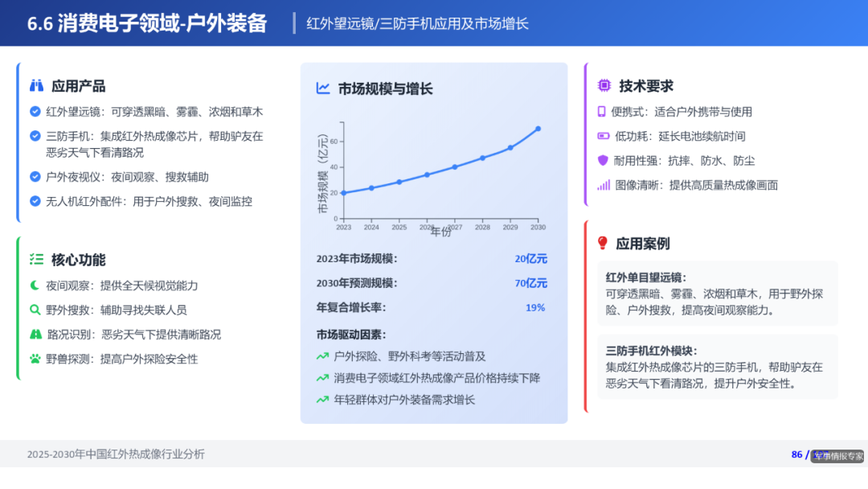868x489 pixels.
Task: Click the magnifier icon beside 野外搜救
Action: point(33,308)
